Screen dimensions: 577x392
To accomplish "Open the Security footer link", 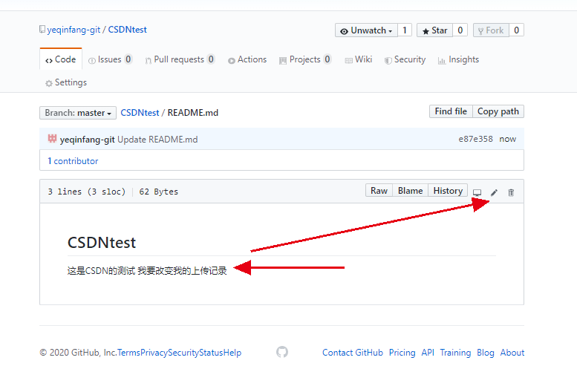I will coord(183,353).
